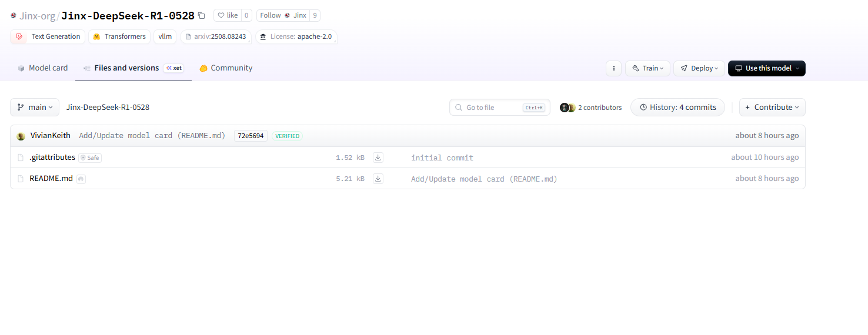Viewport: 868px width, 335px height.
Task: Switch to the Model card tab
Action: pyautogui.click(x=42, y=68)
